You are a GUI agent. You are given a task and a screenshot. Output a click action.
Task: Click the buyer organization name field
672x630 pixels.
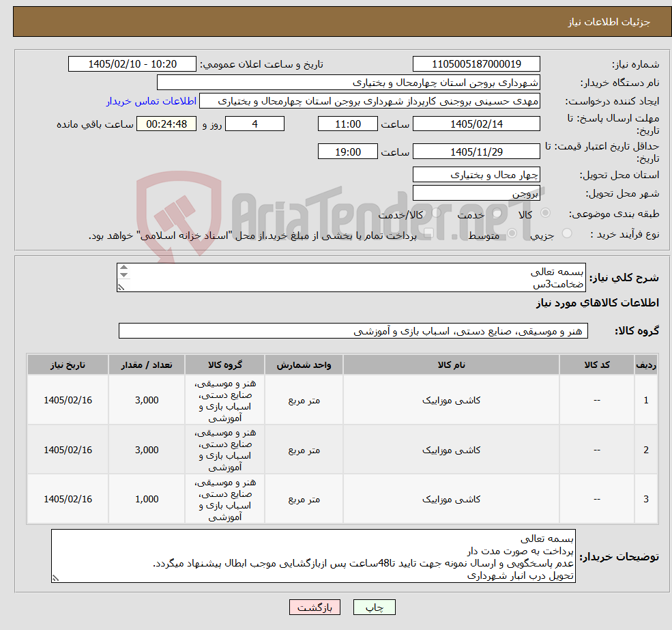349,83
